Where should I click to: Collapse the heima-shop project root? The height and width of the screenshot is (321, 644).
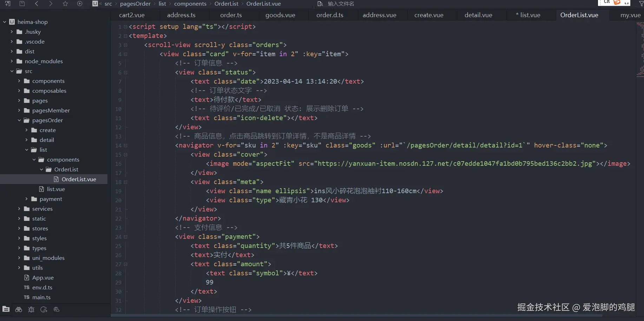tap(5, 22)
